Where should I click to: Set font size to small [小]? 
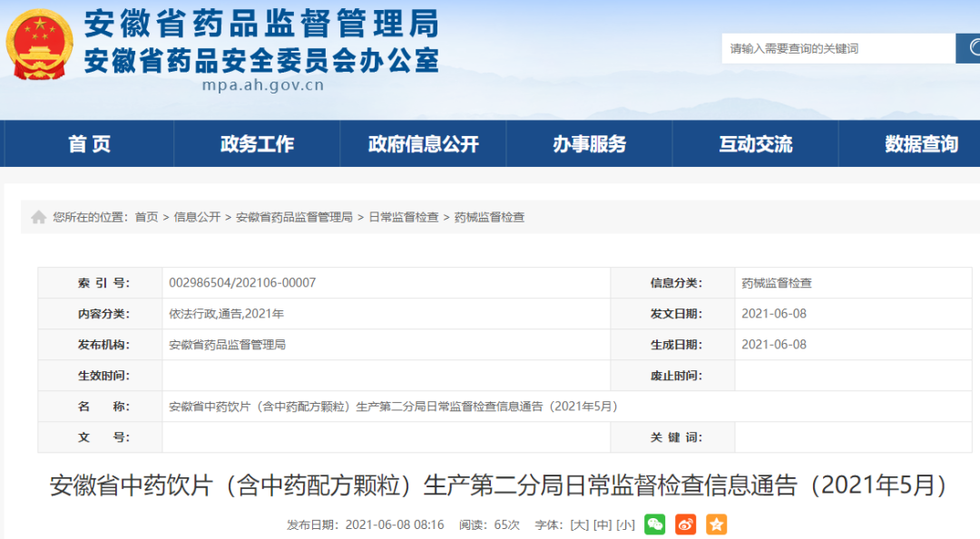point(625,524)
